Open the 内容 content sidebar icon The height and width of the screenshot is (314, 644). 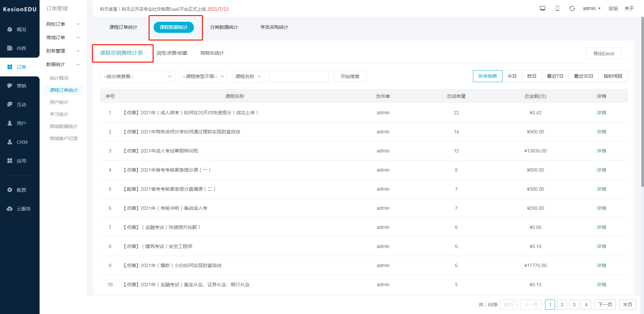10,48
